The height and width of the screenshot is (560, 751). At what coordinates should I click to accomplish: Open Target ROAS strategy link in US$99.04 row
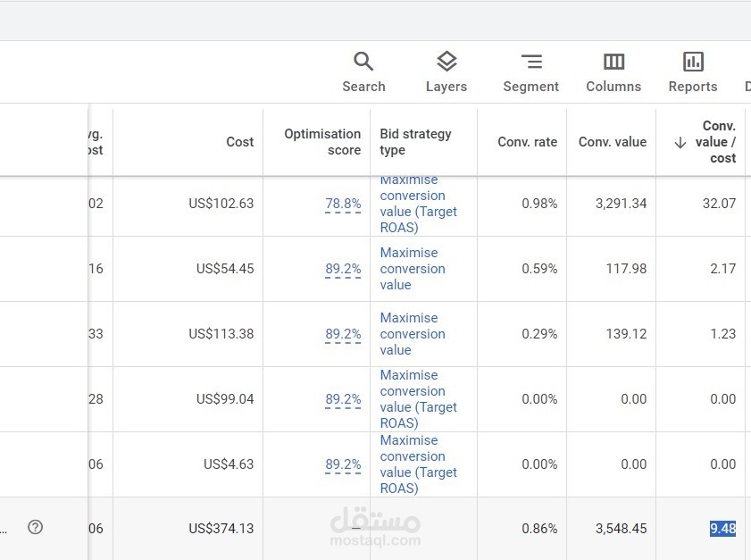[x=418, y=399]
